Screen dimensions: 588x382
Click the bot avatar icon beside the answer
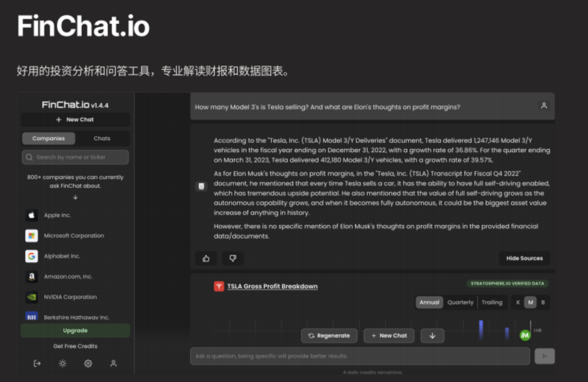click(x=201, y=186)
